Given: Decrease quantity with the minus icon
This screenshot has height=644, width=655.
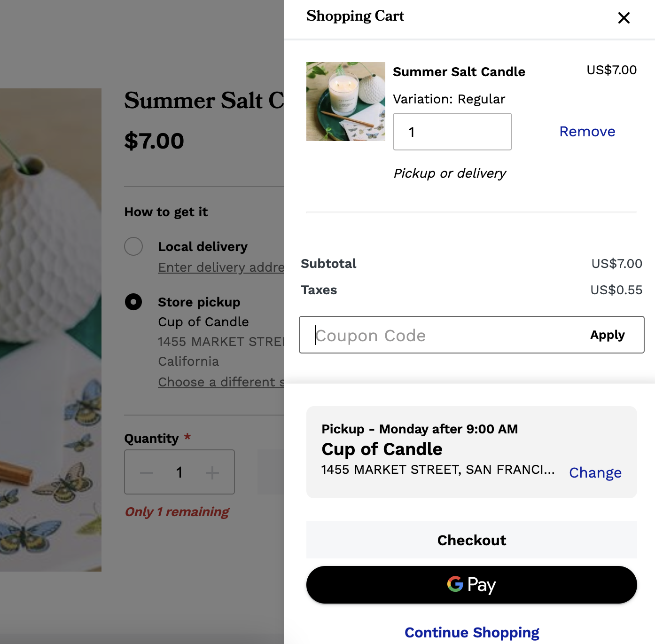Looking at the screenshot, I should coord(147,472).
